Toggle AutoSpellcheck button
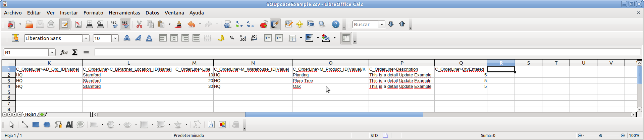644x140 pixels. [x=125, y=24]
